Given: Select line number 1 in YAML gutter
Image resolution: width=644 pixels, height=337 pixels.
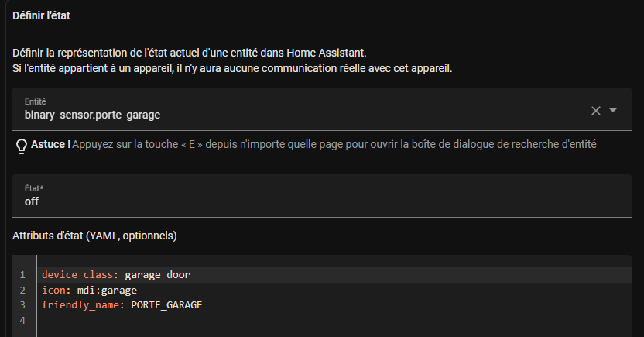Looking at the screenshot, I should point(22,274).
